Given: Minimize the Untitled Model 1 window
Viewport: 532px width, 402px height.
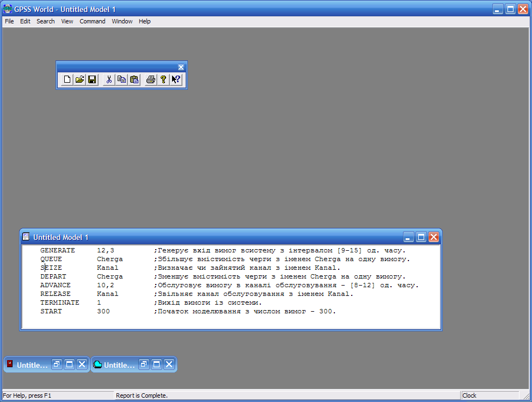Looking at the screenshot, I should tap(408, 237).
